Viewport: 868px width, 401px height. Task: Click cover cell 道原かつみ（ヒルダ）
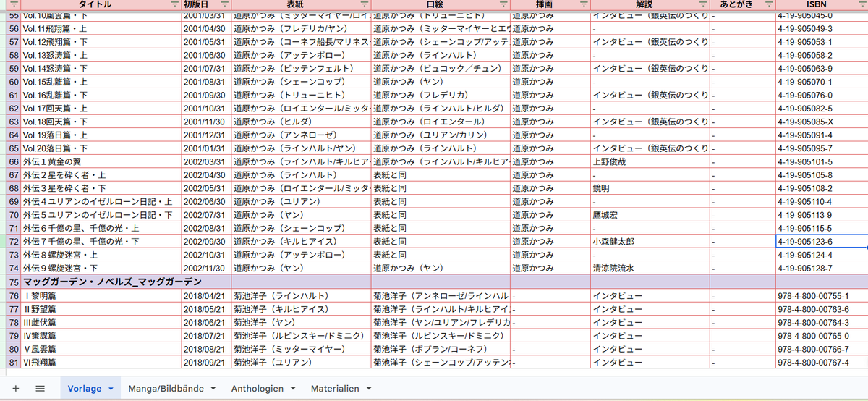pyautogui.click(x=301, y=122)
